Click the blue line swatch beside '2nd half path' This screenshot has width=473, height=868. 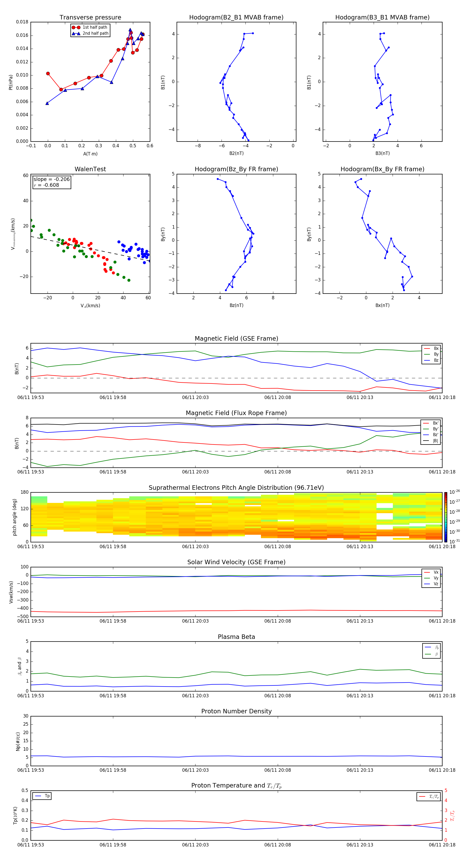(76, 34)
